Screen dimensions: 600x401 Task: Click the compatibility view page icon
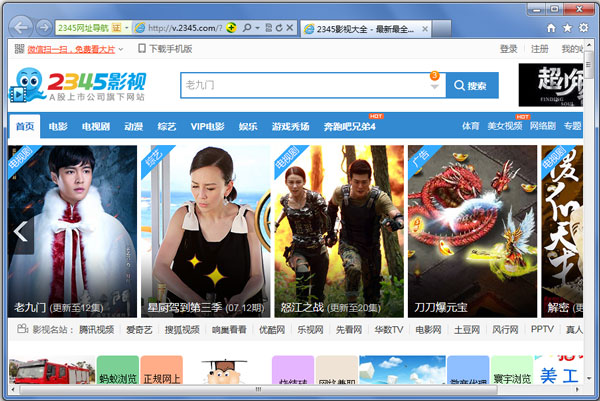point(269,28)
